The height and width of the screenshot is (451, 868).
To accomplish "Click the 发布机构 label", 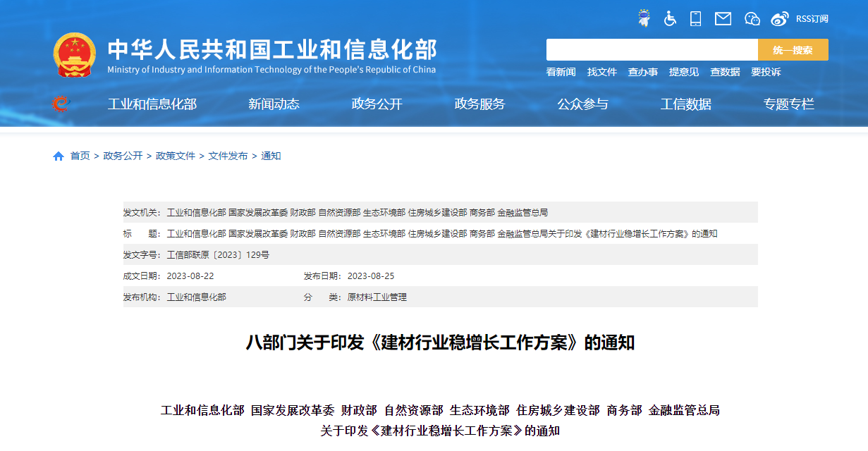I will (142, 297).
